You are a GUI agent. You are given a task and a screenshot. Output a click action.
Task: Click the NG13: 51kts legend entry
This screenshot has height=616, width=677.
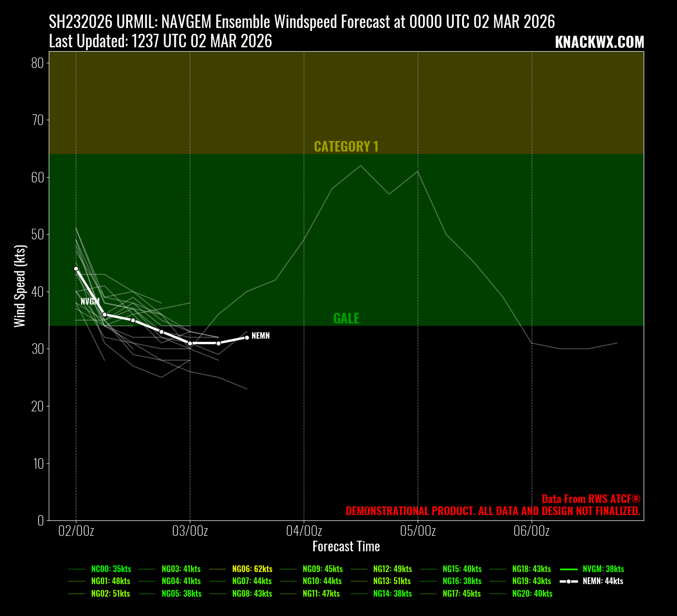(392, 581)
